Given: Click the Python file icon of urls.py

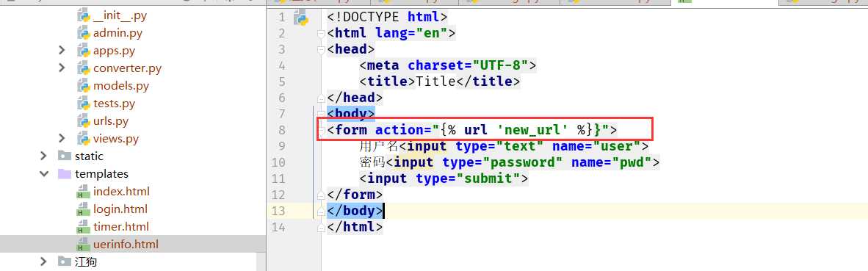Looking at the screenshot, I should point(84,121).
